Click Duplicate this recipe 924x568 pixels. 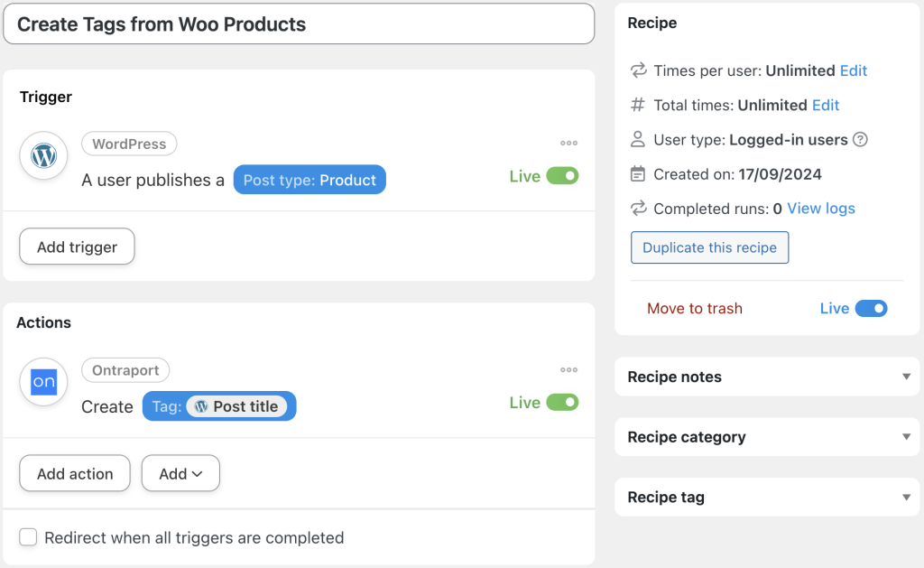coord(709,247)
